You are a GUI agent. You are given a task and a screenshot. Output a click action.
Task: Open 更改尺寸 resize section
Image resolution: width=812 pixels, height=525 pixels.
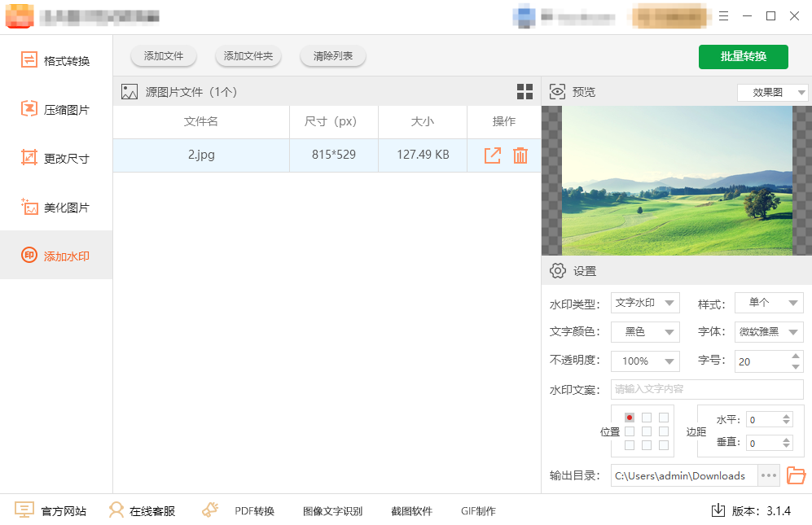coord(56,158)
